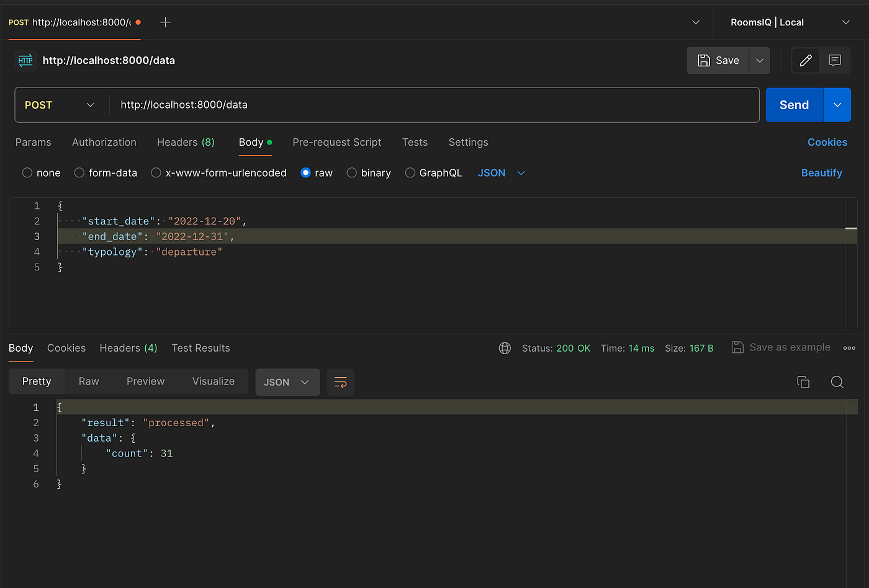Open a new tab with plus icon
The image size is (869, 588).
pos(165,22)
